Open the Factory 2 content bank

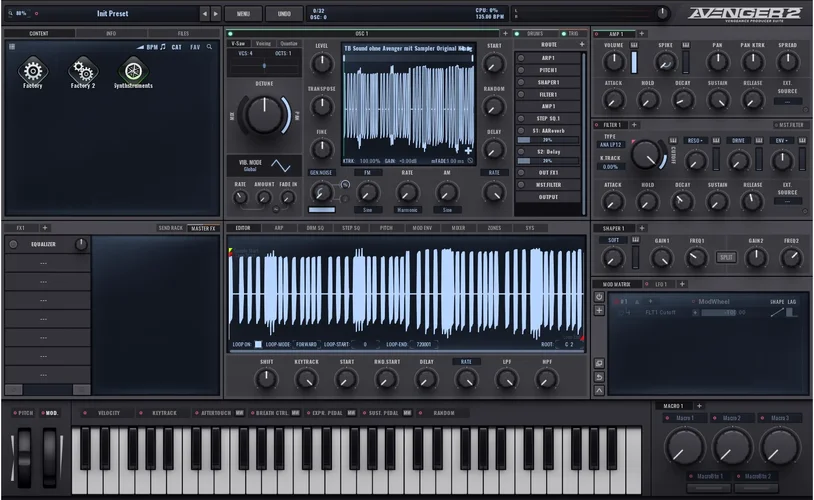[x=82, y=70]
